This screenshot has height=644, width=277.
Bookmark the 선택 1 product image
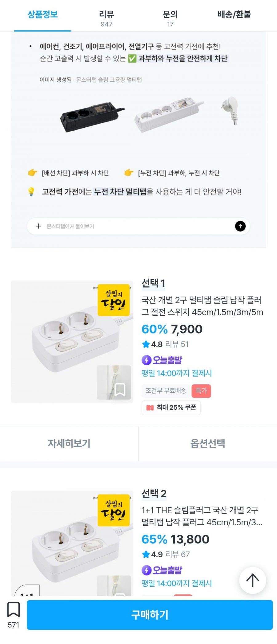pos(120,390)
